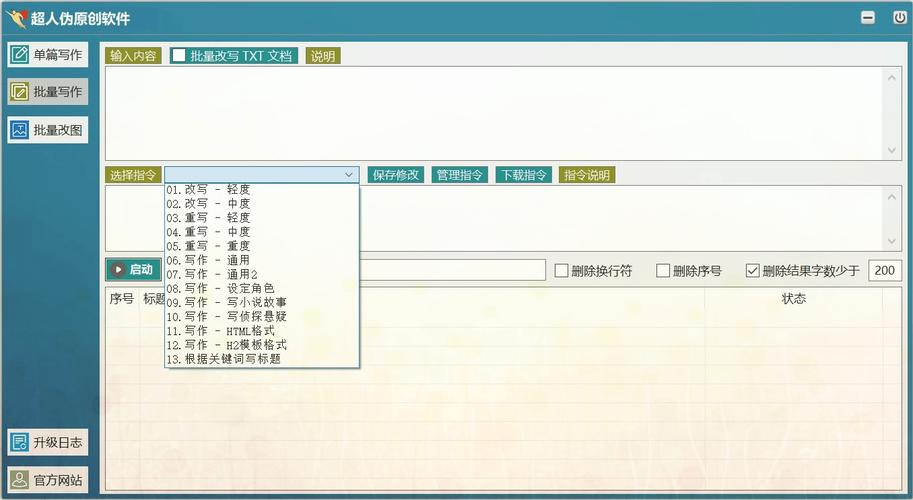Select 12.写作 - H2模板格式 option
This screenshot has width=913, height=500.
[x=262, y=345]
